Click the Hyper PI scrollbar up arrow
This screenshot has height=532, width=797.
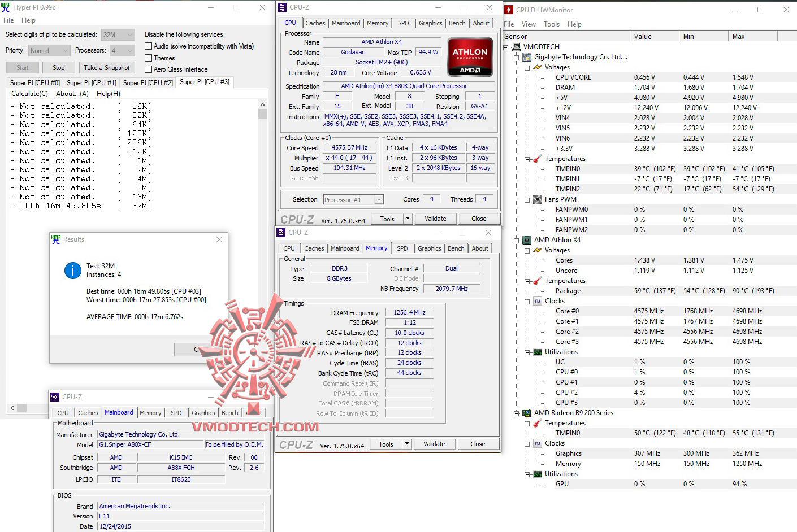tap(262, 104)
